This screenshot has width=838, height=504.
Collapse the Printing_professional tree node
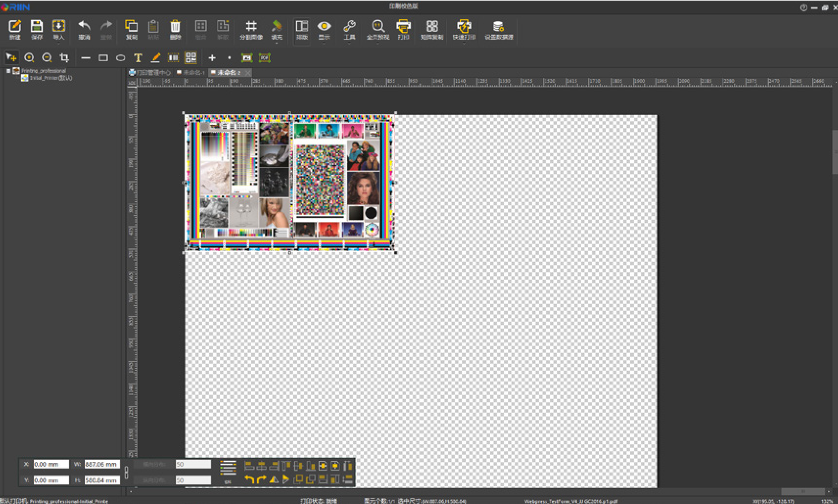click(9, 71)
